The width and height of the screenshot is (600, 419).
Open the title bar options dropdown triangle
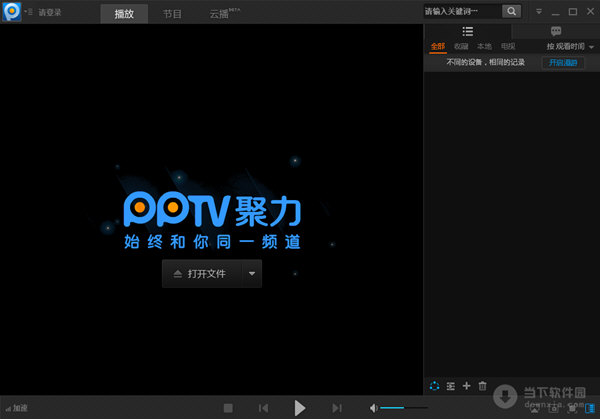(x=539, y=12)
